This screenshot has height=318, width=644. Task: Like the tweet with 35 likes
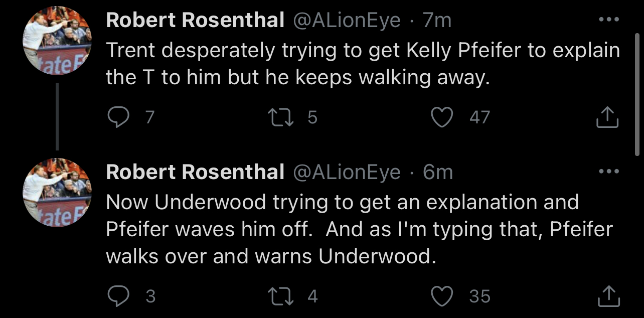pyautogui.click(x=442, y=296)
